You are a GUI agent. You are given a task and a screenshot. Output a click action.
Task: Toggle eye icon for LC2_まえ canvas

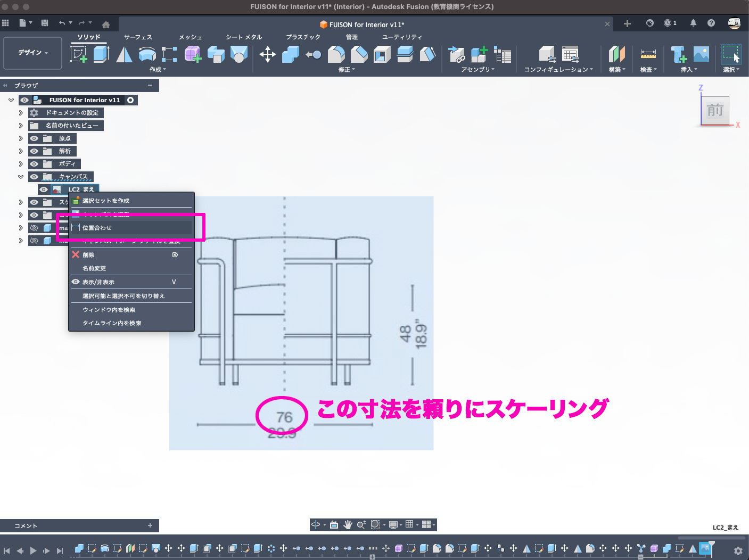pyautogui.click(x=44, y=190)
